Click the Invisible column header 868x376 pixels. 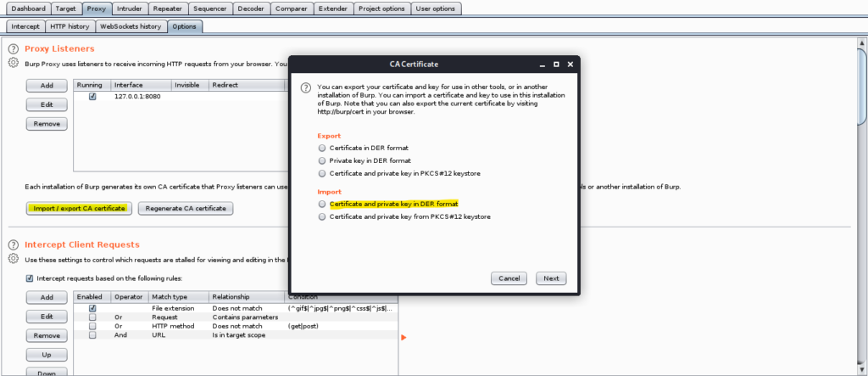coord(190,85)
